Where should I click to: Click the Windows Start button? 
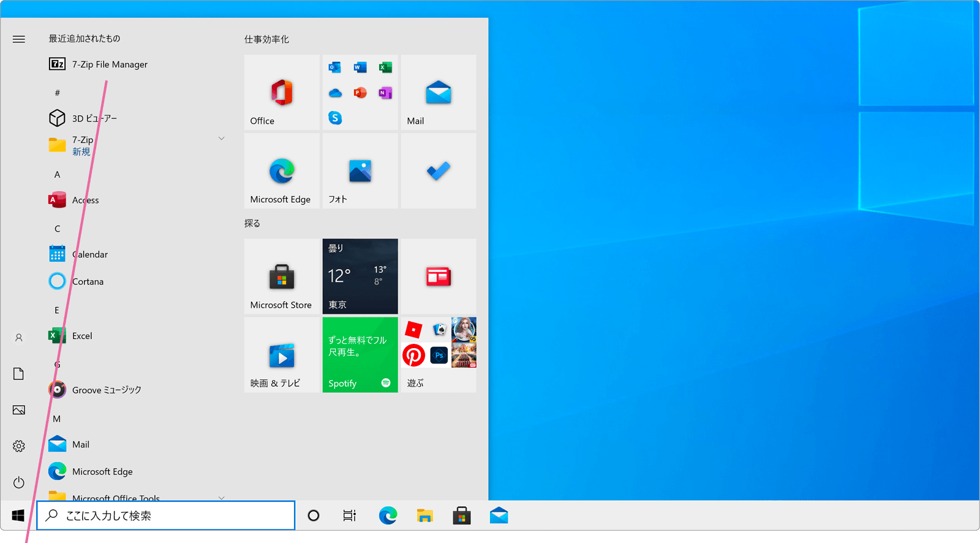tap(18, 515)
